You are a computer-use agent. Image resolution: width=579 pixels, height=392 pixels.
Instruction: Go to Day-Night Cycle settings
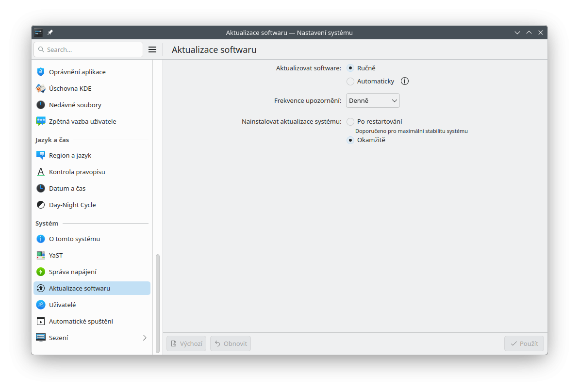[x=72, y=205]
